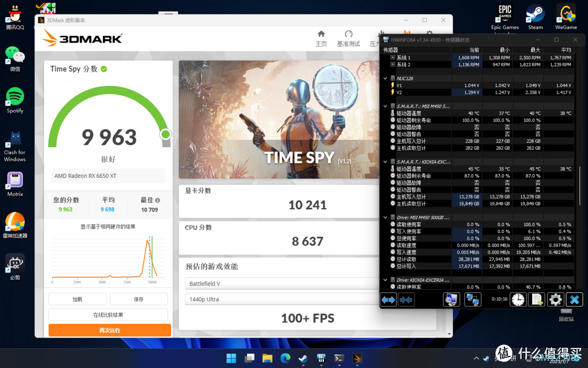Open the Steam desktop icon
The width and height of the screenshot is (588, 368).
pos(536,17)
